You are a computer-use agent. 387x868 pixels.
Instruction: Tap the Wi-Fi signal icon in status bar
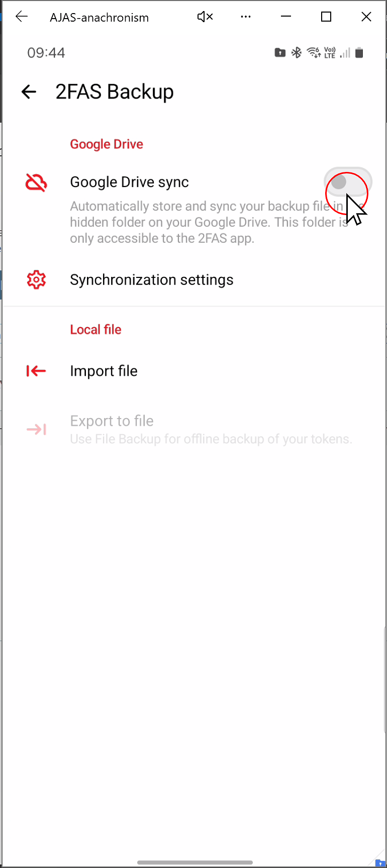[x=313, y=52]
